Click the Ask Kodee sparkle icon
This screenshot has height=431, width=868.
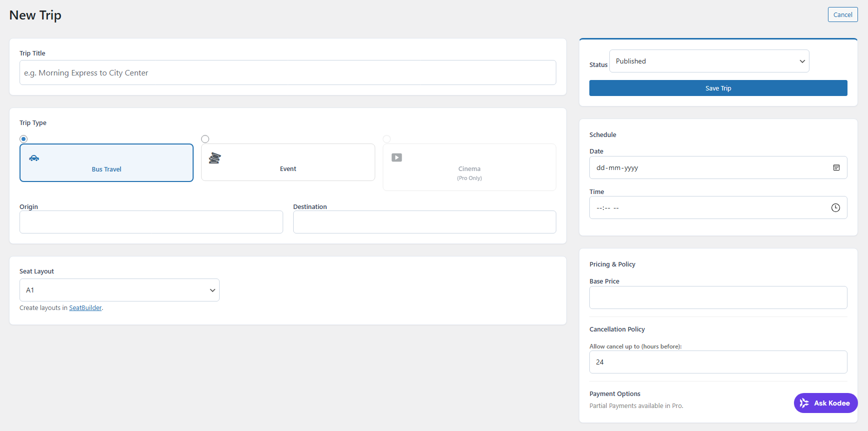click(804, 403)
